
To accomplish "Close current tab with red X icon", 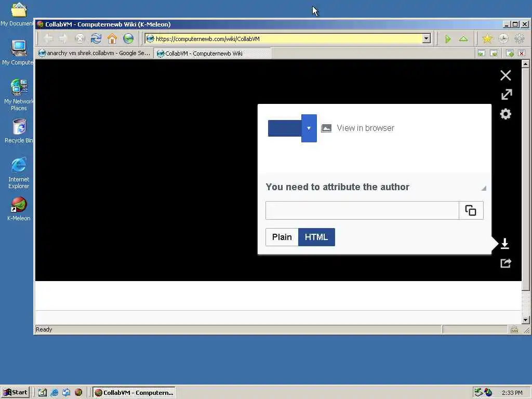I will click(x=522, y=53).
